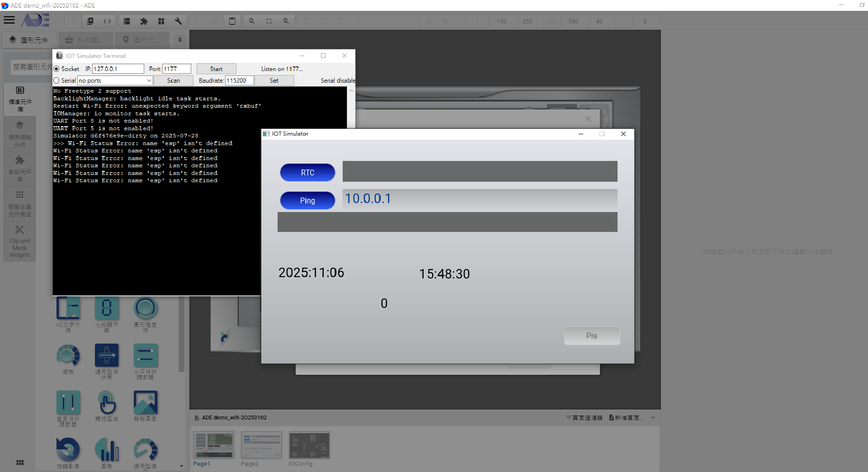Open the 標準元件庫 sidebar category
The image size is (868, 472).
(x=20, y=99)
